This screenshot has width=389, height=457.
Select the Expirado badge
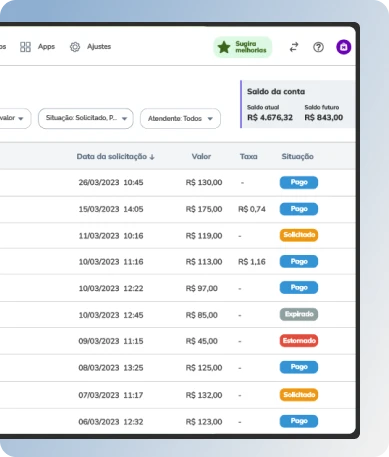[x=299, y=314]
